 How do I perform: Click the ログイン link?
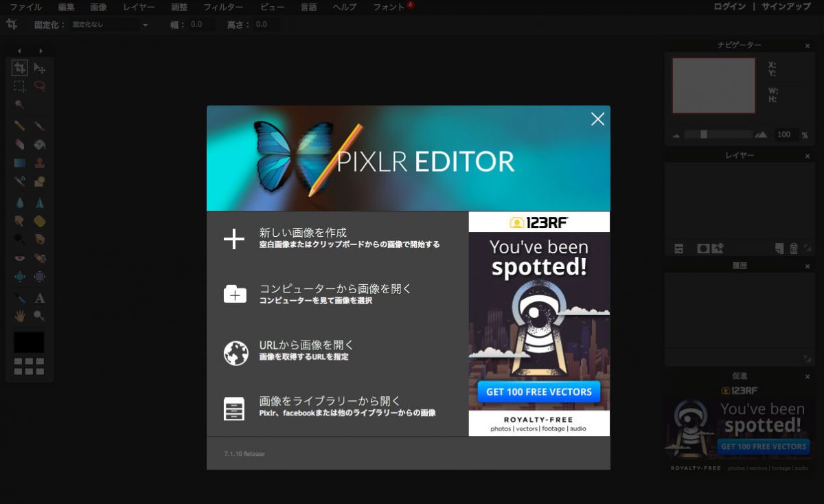(729, 7)
